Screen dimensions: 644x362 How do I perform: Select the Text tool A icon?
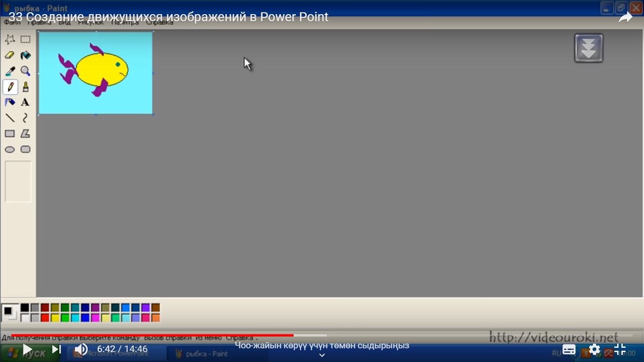pos(25,102)
